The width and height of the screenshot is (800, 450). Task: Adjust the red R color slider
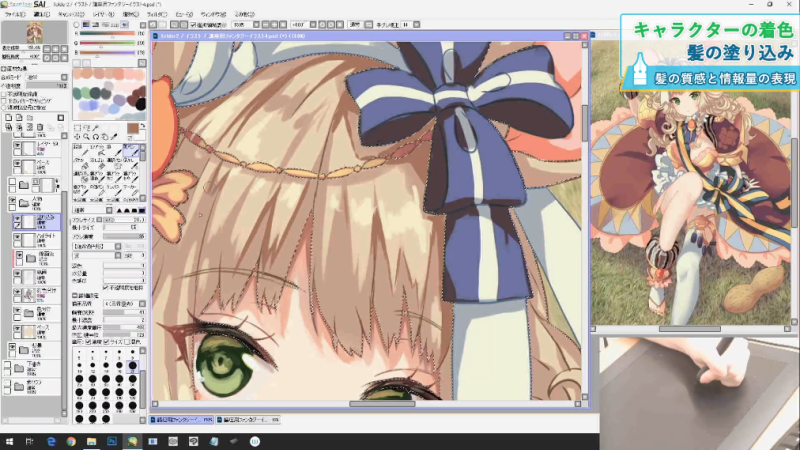107,34
